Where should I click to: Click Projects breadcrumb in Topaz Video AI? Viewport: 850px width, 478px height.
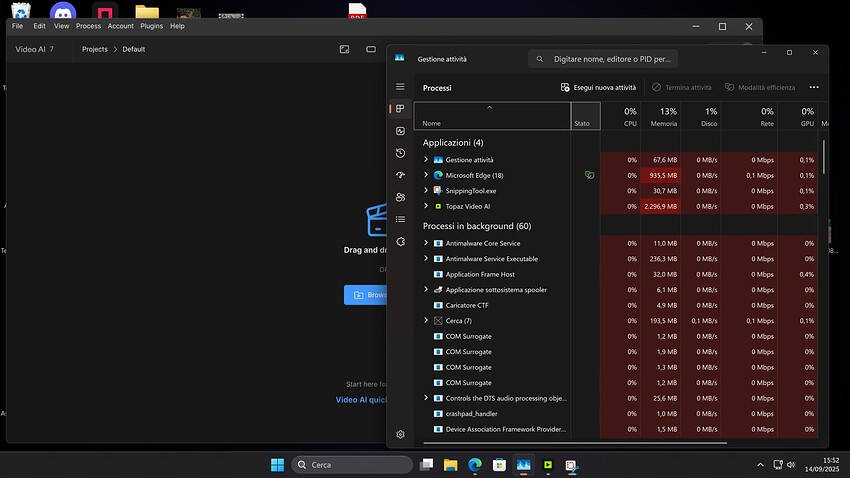point(95,49)
